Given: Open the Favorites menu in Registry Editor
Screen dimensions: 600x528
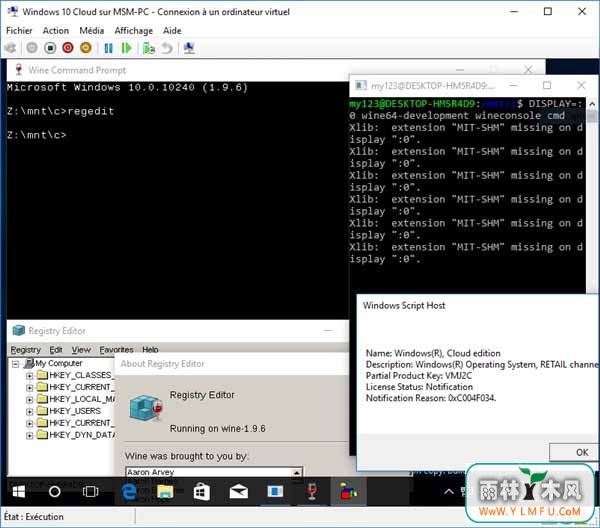Looking at the screenshot, I should pyautogui.click(x=116, y=350).
